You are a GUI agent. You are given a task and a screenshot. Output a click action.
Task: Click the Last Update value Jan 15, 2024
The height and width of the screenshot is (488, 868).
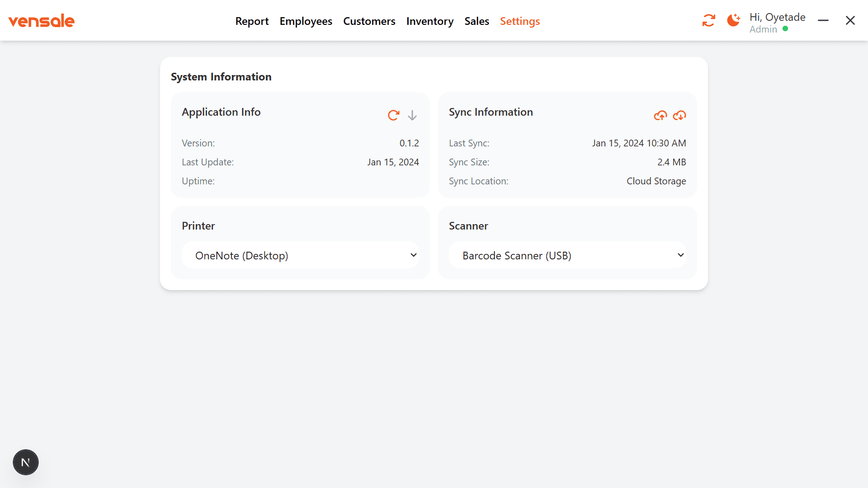click(393, 162)
